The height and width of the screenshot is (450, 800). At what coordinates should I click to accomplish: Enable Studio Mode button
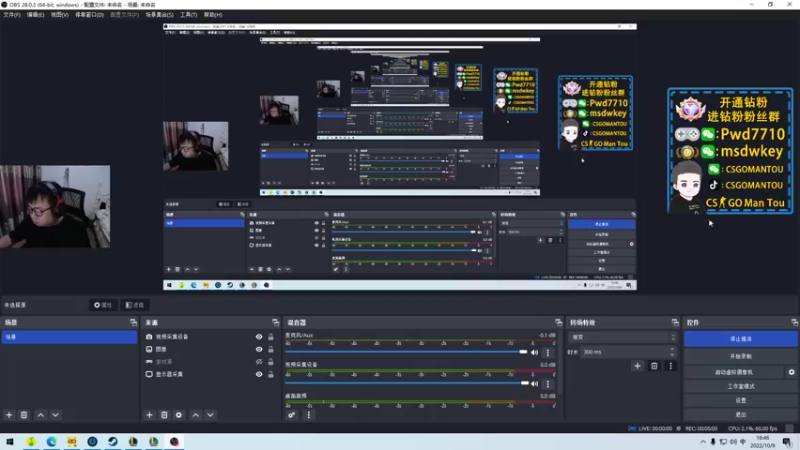pos(740,386)
